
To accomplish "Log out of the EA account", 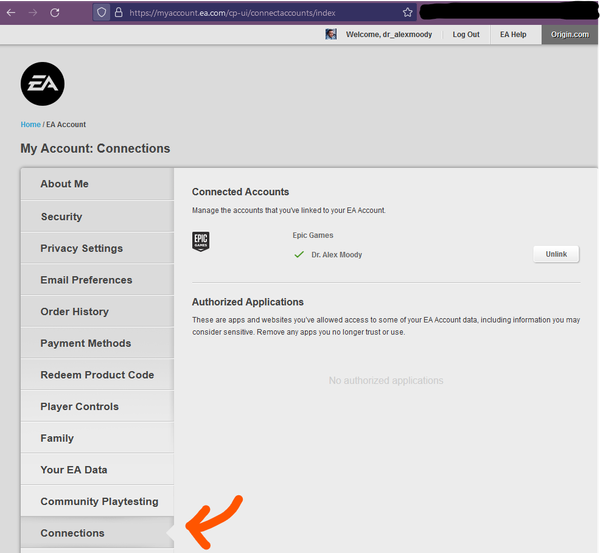I will pos(466,34).
